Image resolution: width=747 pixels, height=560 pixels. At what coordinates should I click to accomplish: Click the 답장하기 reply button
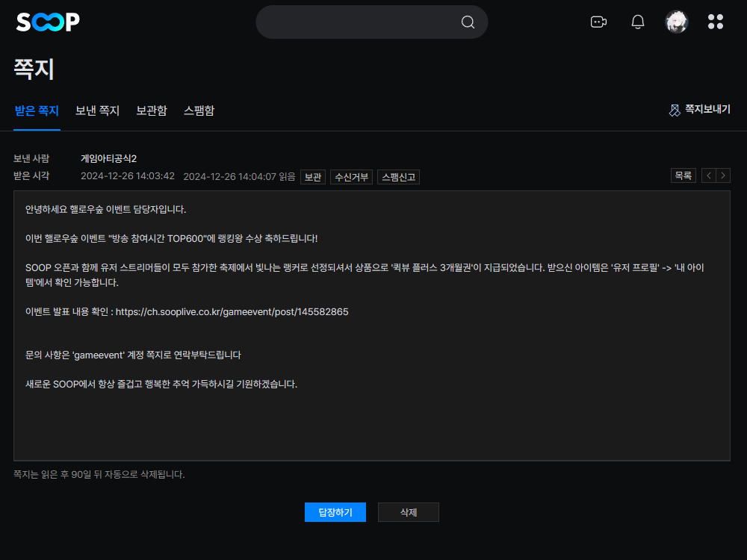pos(335,512)
